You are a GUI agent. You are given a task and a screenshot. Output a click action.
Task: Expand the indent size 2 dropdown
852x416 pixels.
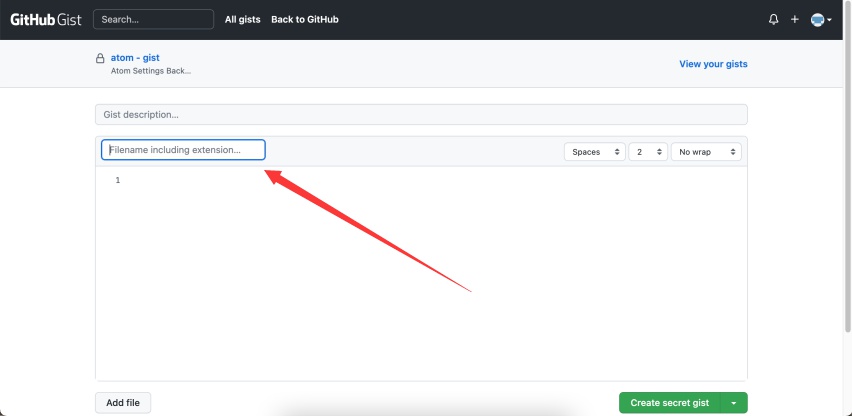point(648,152)
